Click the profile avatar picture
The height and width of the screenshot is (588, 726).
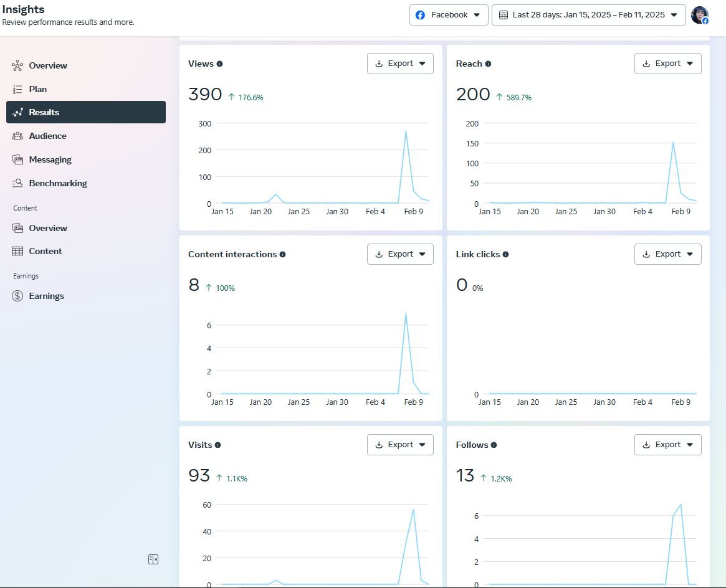tap(699, 15)
